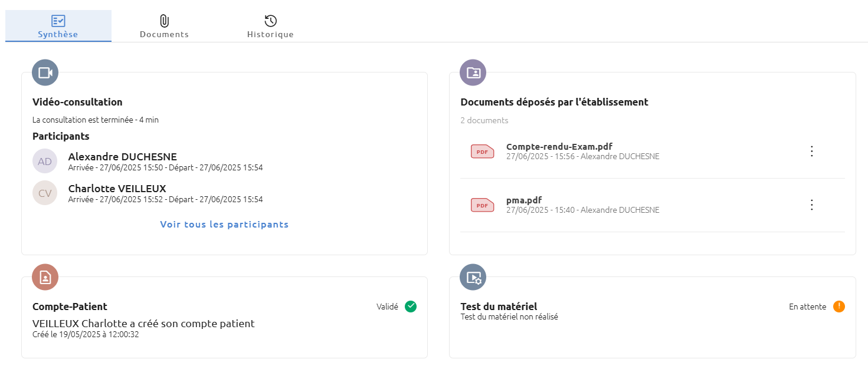Click the Compte-Patient heading

(70, 307)
